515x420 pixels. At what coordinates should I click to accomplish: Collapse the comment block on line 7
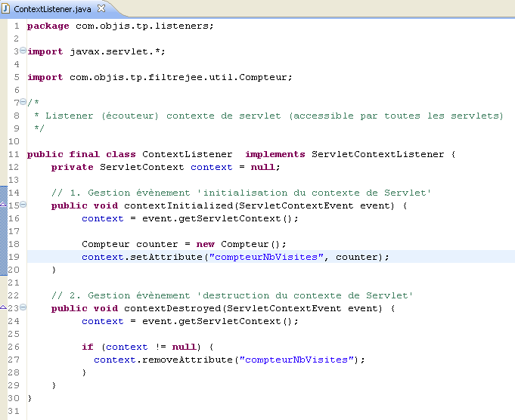coord(23,102)
